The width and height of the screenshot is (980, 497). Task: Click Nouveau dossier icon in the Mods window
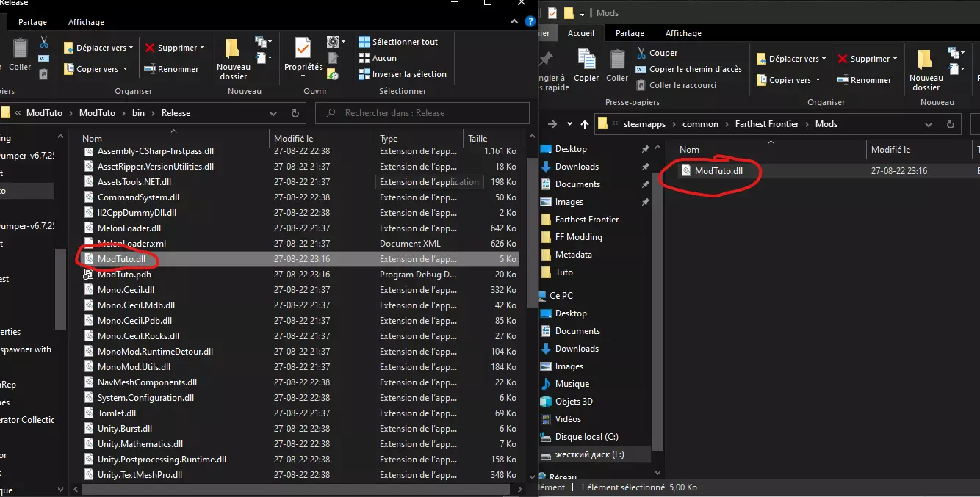tap(926, 70)
